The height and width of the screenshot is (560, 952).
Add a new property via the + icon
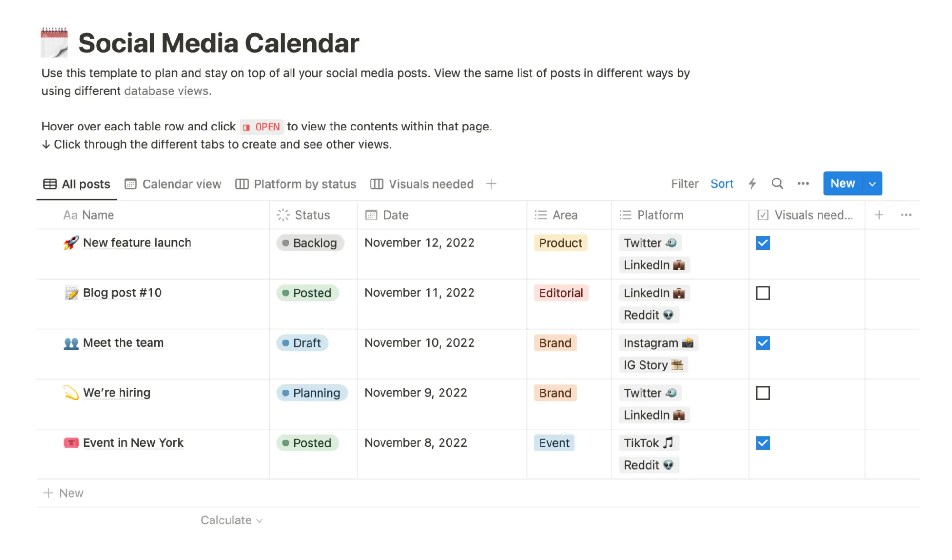[x=879, y=215]
